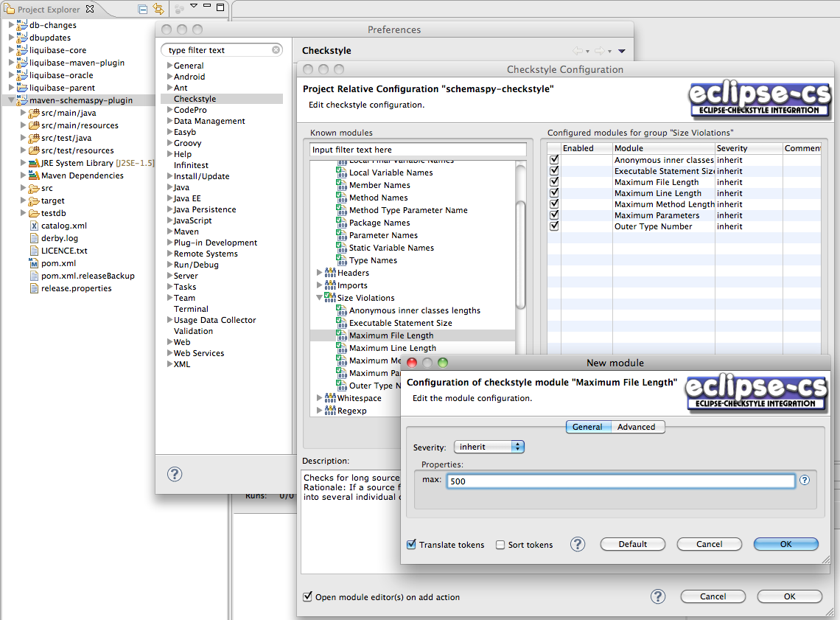The width and height of the screenshot is (840, 620).
Task: Maximize the Project Explorer view
Action: [x=220, y=7]
